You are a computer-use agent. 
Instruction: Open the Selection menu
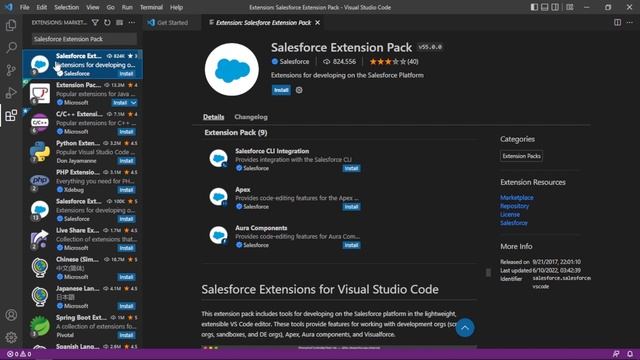point(67,7)
